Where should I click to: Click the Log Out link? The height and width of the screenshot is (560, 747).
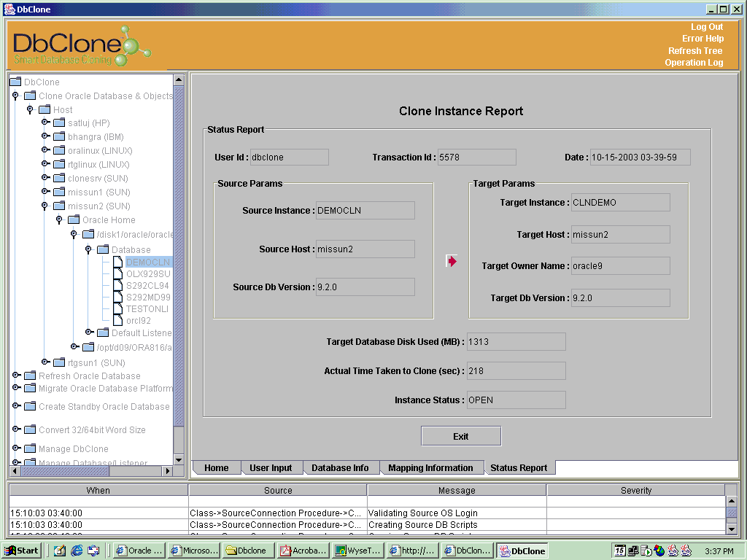coord(707,27)
